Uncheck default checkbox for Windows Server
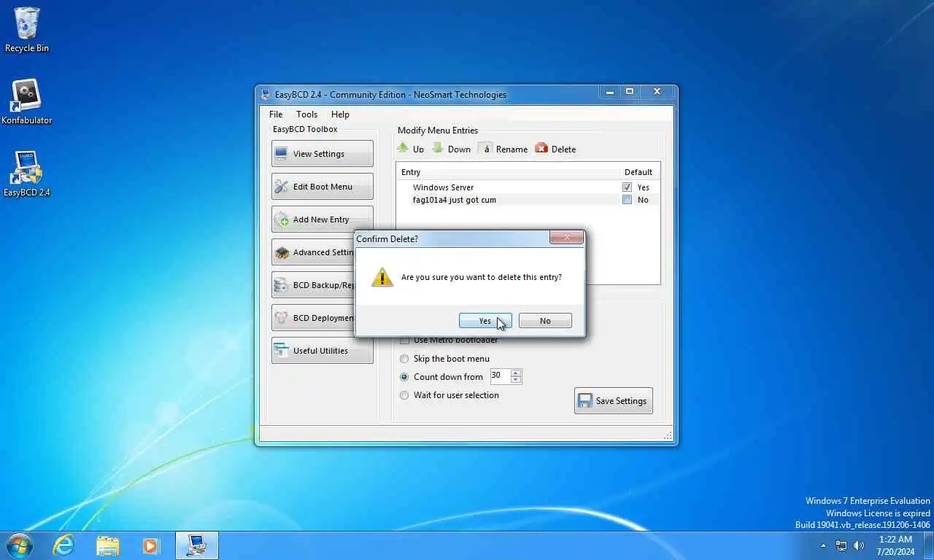Image resolution: width=934 pixels, height=560 pixels. tap(627, 187)
